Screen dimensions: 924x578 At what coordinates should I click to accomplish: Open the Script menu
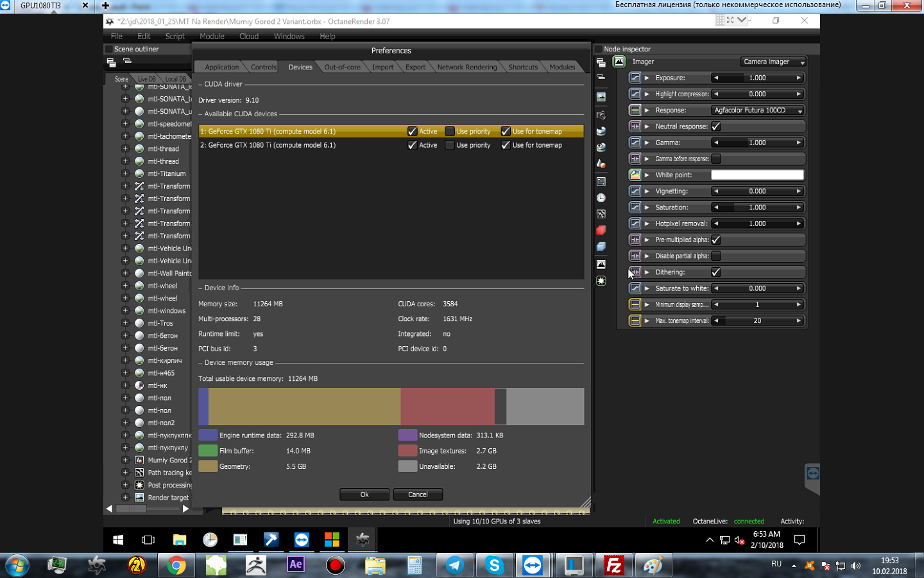pos(175,37)
